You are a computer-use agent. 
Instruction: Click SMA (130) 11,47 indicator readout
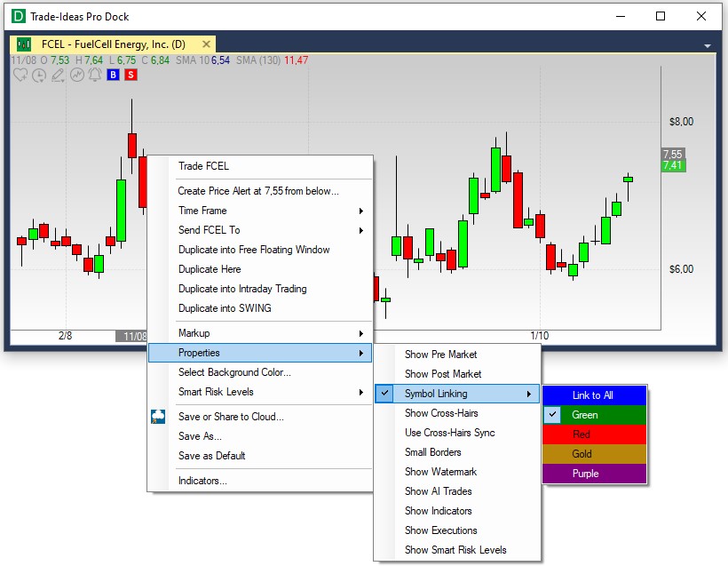point(272,60)
